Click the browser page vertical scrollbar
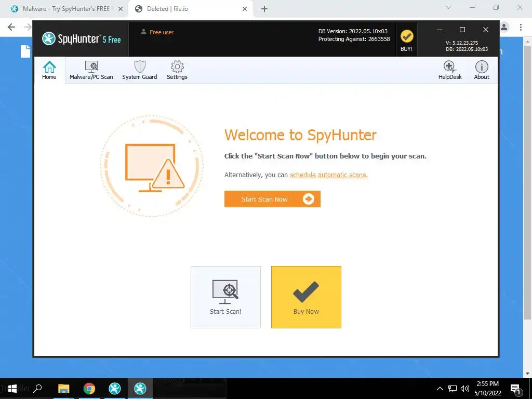Screen dimensions: 532x399 click(x=527, y=181)
